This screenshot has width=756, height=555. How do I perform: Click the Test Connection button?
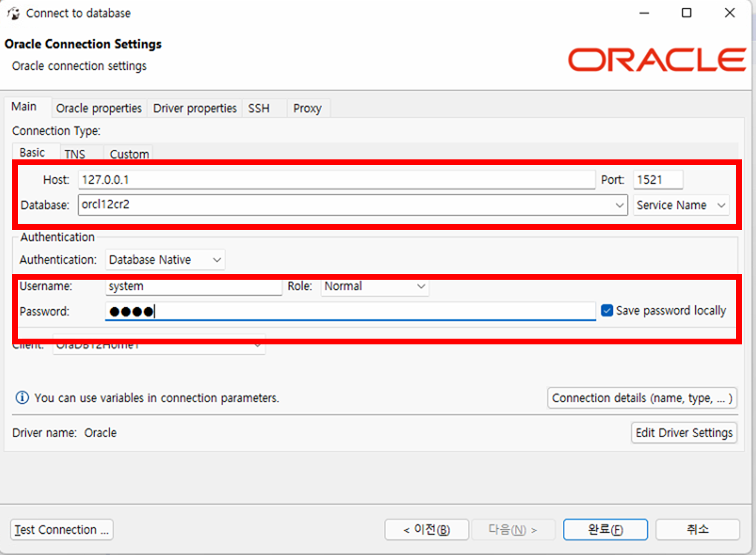(x=61, y=529)
